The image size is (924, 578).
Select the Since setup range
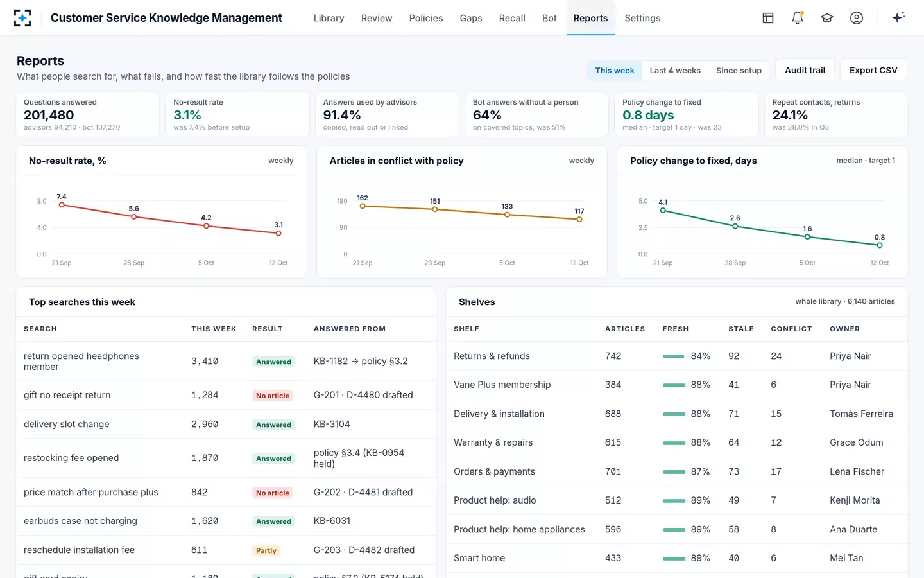click(739, 71)
